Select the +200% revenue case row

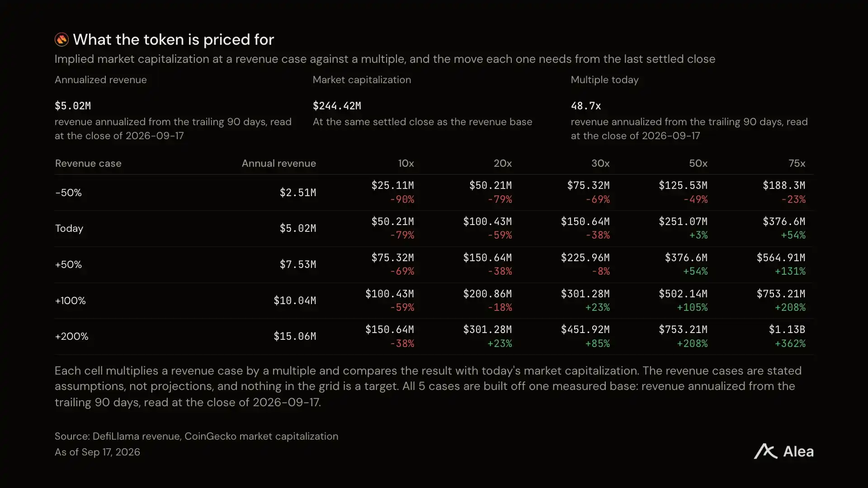pos(434,336)
